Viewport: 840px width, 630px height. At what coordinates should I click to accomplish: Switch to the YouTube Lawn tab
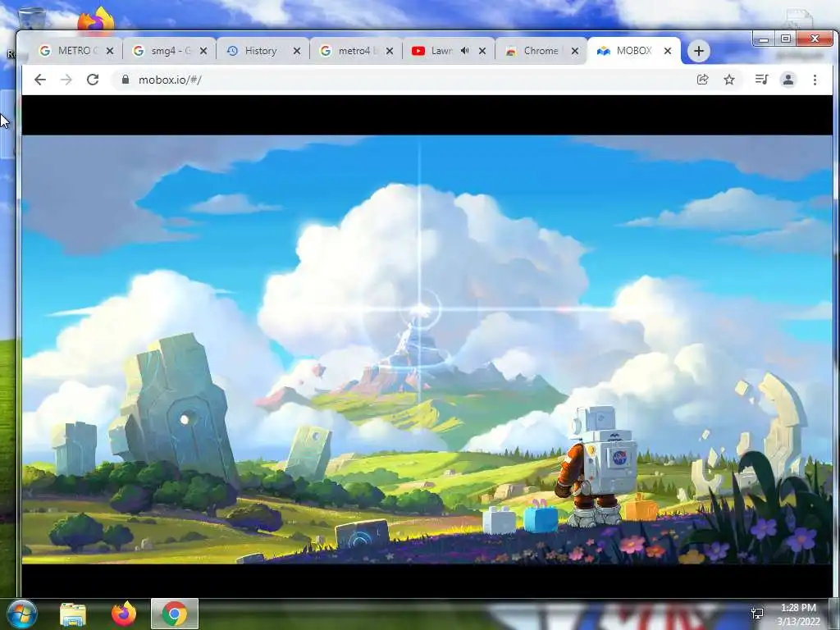(449, 51)
